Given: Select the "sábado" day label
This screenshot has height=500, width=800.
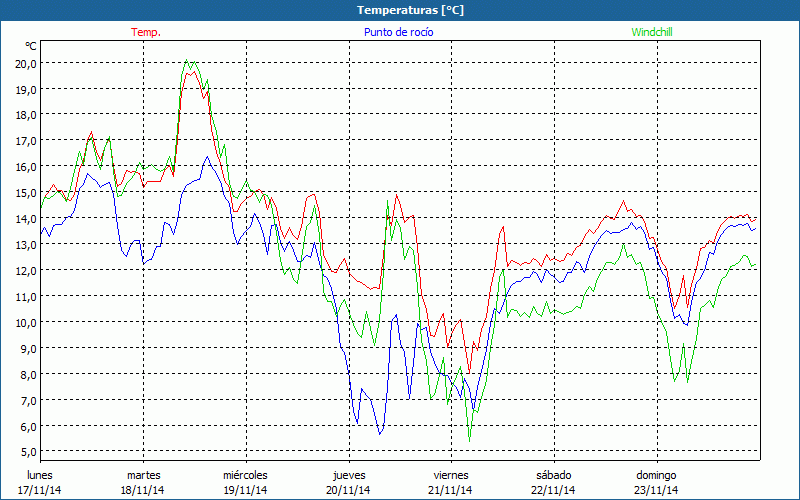Looking at the screenshot, I should pyautogui.click(x=553, y=475).
